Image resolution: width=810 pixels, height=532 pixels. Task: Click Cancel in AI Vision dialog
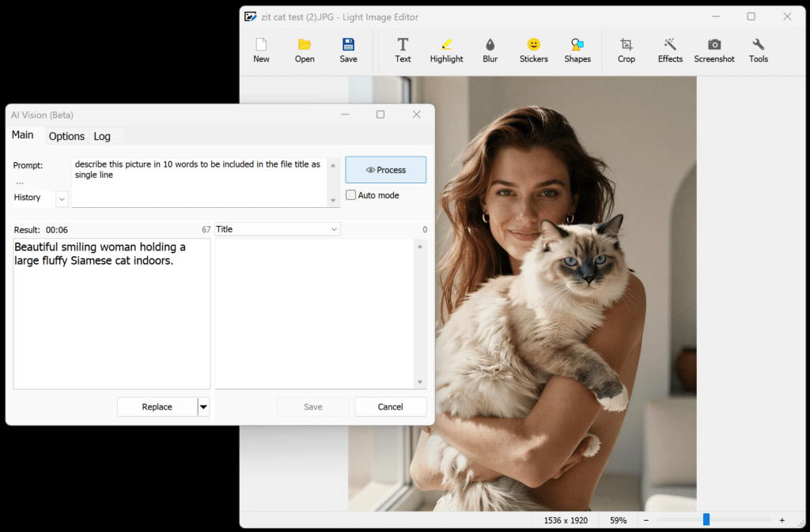pos(390,407)
